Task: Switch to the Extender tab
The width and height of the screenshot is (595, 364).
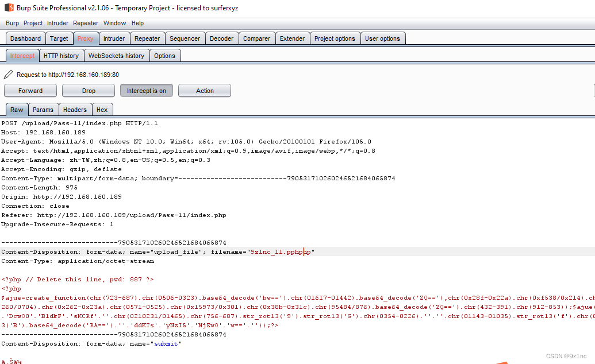Action: coord(292,38)
